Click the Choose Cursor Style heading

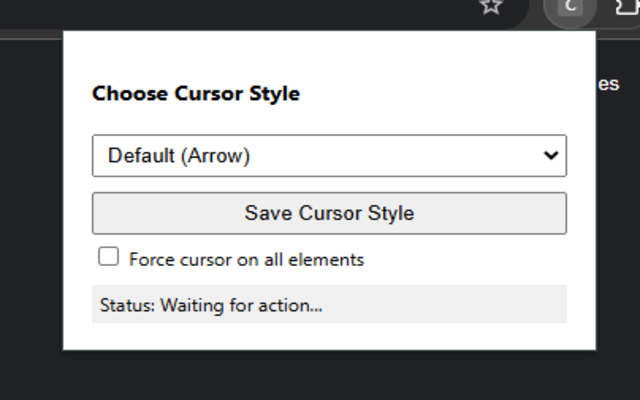click(196, 93)
